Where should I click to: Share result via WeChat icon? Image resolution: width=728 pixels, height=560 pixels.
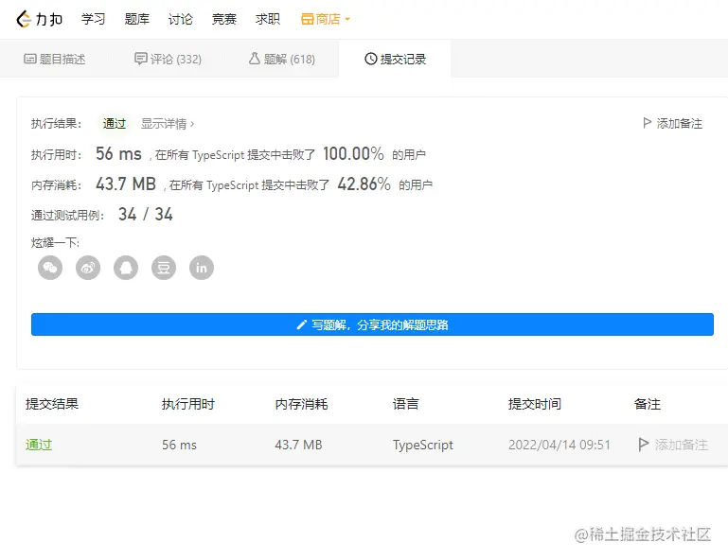point(50,268)
